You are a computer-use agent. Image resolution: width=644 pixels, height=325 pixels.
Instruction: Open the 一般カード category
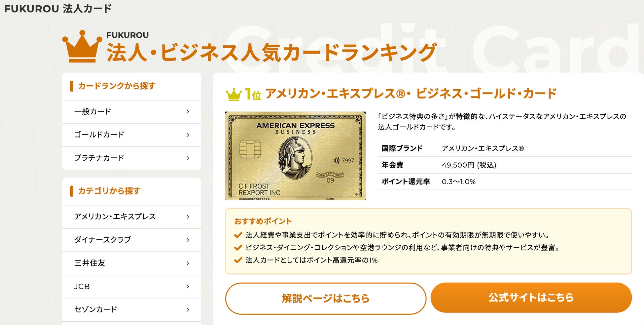(92, 112)
